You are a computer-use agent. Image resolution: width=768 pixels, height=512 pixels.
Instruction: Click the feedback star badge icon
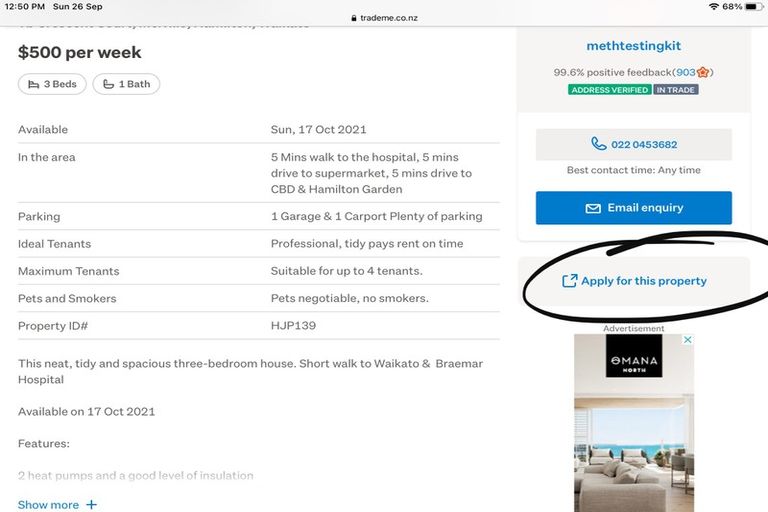click(x=702, y=72)
